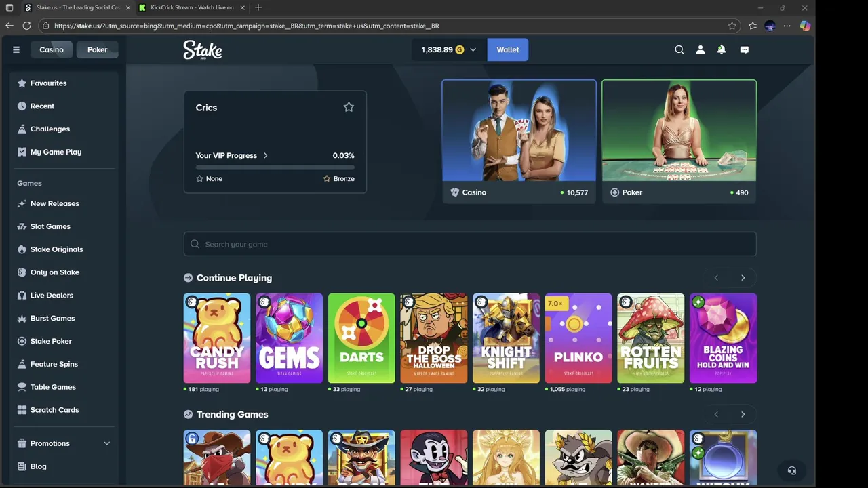Click the Continue Playing heading

[x=234, y=278]
